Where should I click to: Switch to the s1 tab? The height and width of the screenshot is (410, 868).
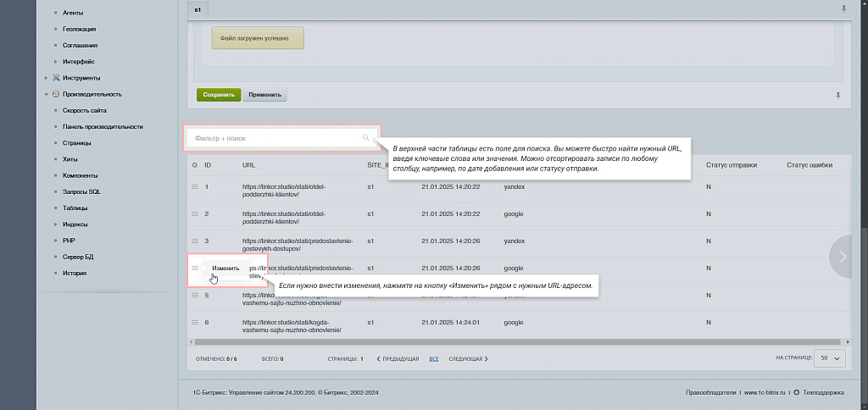[x=198, y=8]
